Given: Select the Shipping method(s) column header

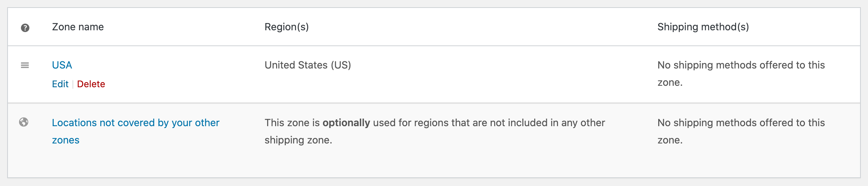Looking at the screenshot, I should pos(703,27).
